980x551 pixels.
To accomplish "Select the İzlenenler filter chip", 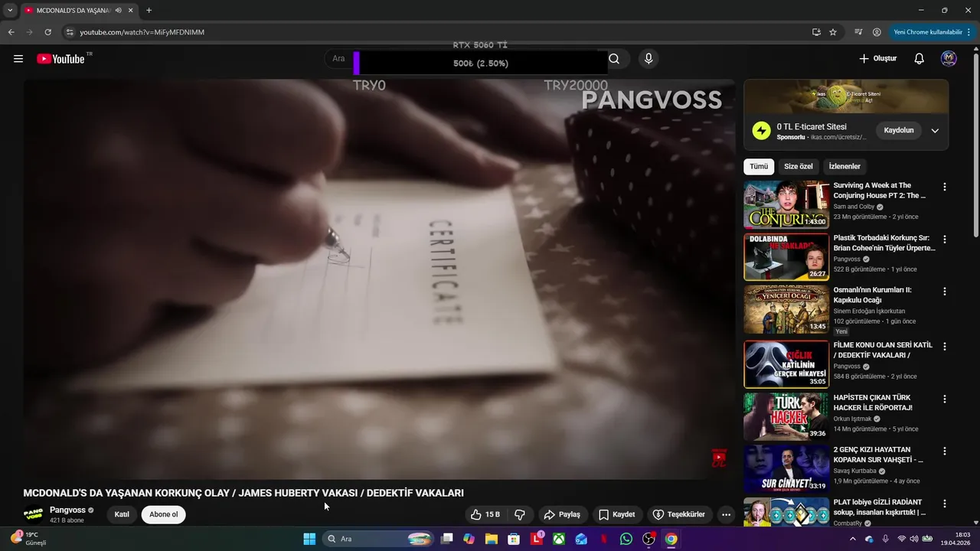I will coord(844,166).
